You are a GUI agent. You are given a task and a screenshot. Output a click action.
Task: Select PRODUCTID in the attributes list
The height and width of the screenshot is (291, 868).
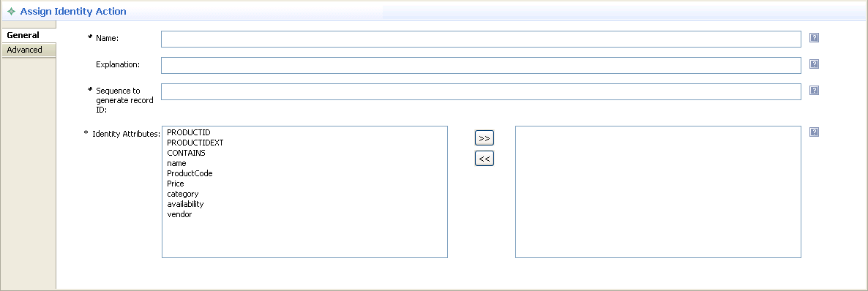(x=189, y=133)
